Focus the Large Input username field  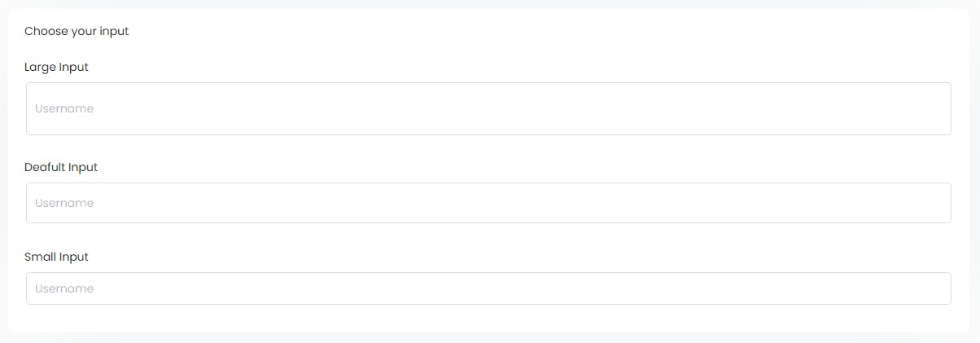(489, 108)
